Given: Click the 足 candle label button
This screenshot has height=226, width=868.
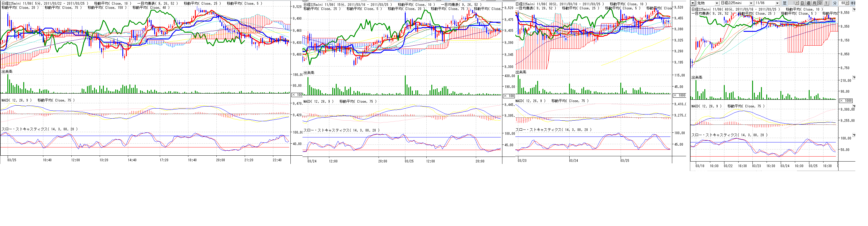Looking at the screenshot, I should [785, 3].
